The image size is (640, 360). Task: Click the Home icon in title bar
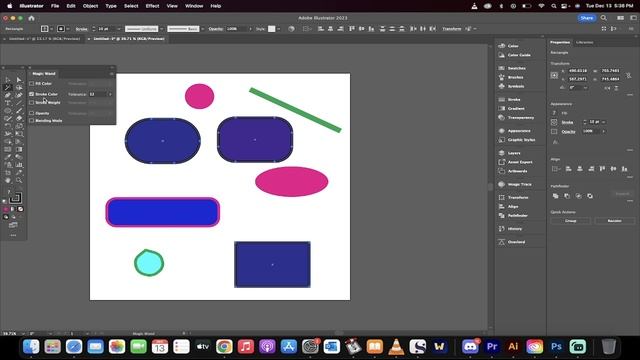pyautogui.click(x=31, y=18)
